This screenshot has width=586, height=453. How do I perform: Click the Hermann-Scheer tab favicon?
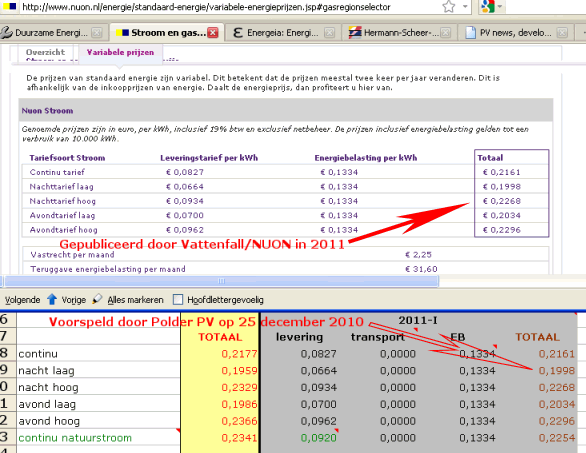pyautogui.click(x=355, y=33)
